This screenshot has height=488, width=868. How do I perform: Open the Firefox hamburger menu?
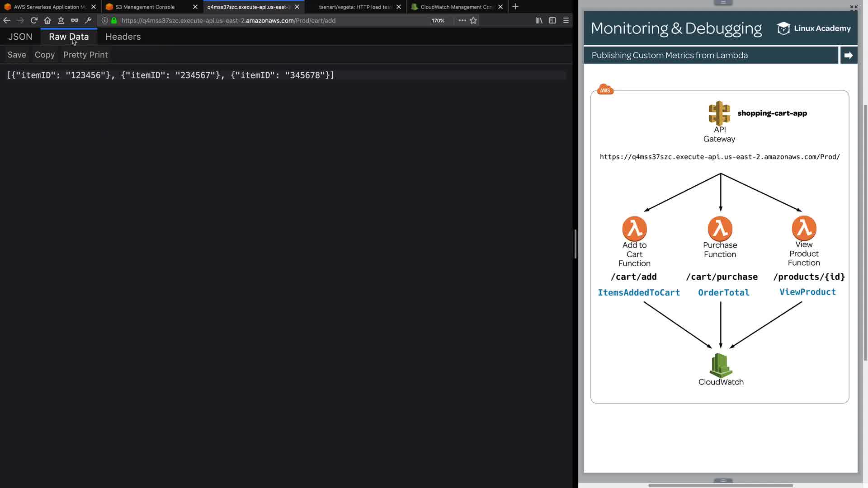566,20
